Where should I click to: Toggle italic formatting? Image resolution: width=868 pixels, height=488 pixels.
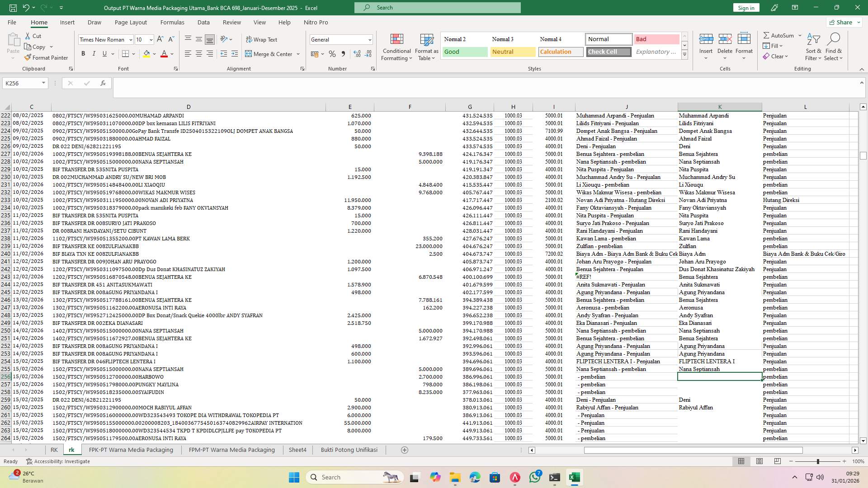click(x=94, y=53)
